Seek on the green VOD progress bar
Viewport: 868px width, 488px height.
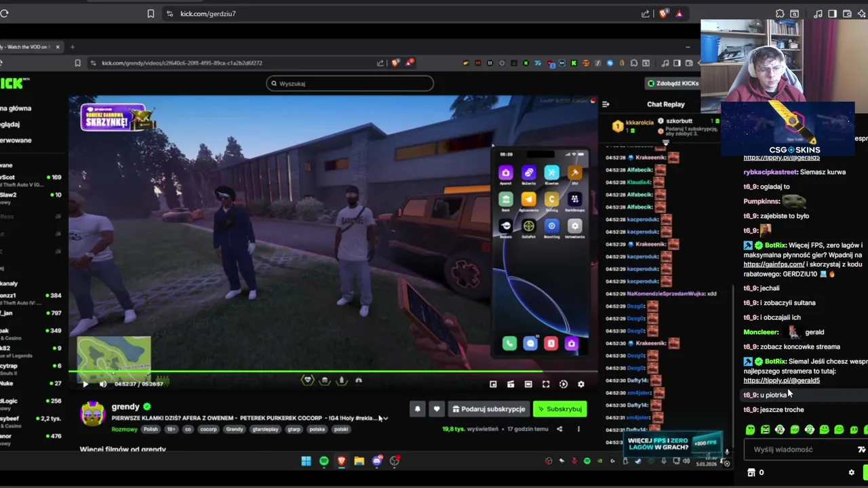pyautogui.click(x=333, y=371)
